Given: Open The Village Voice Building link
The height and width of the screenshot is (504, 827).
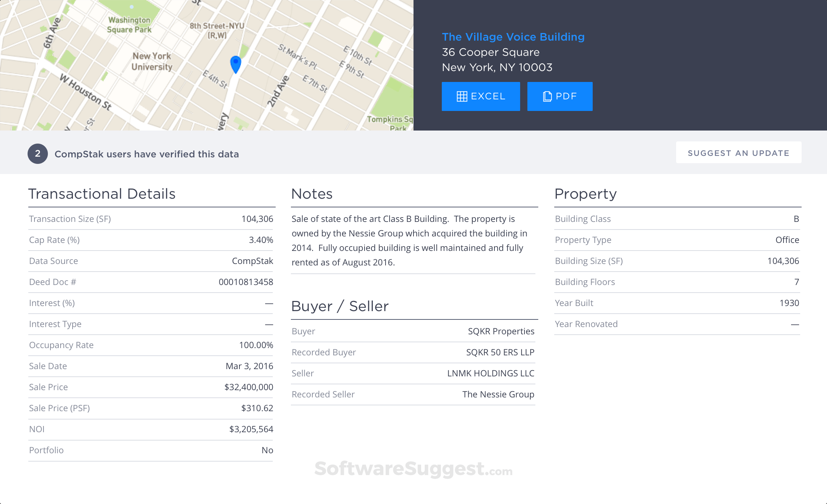Looking at the screenshot, I should pyautogui.click(x=513, y=37).
